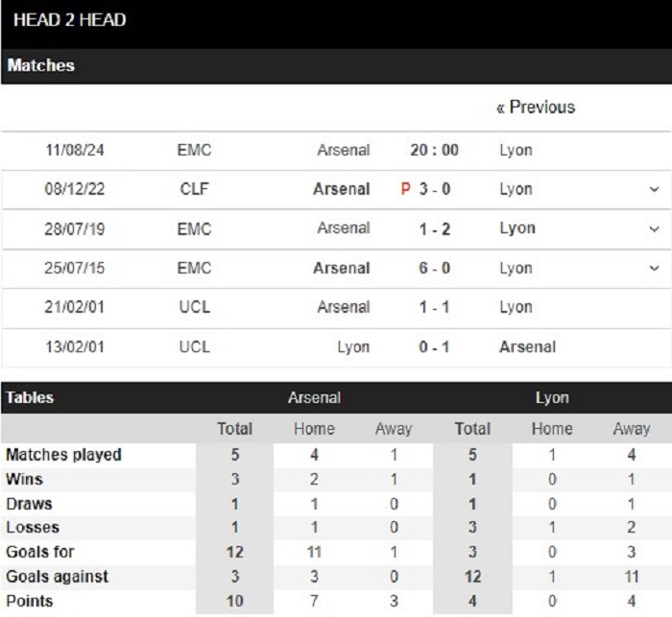The image size is (672, 617).
Task: Select the Tables section header
Action: tap(30, 397)
